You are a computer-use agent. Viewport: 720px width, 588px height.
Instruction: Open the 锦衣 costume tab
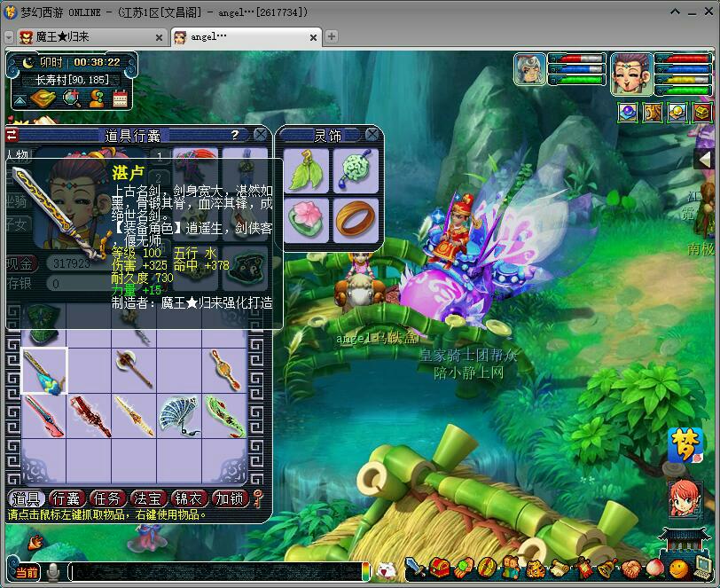[188, 499]
